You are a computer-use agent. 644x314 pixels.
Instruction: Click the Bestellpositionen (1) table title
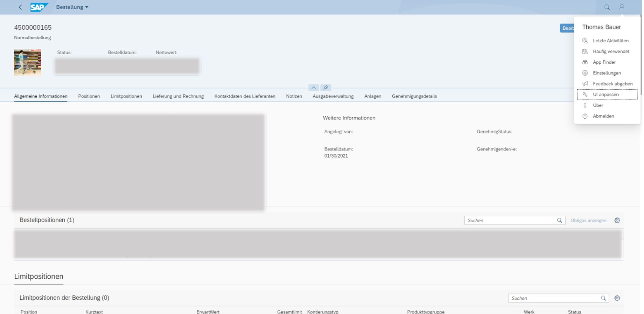click(x=47, y=220)
